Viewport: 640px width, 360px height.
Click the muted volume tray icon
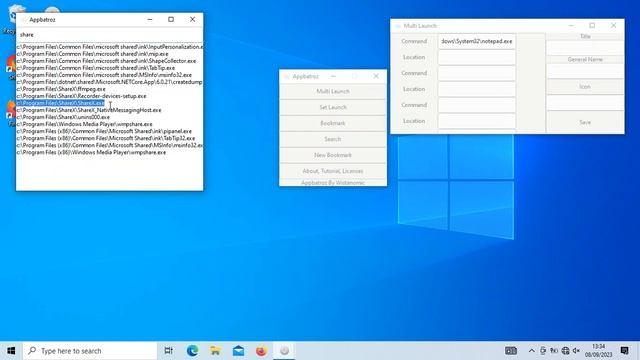click(x=576, y=351)
